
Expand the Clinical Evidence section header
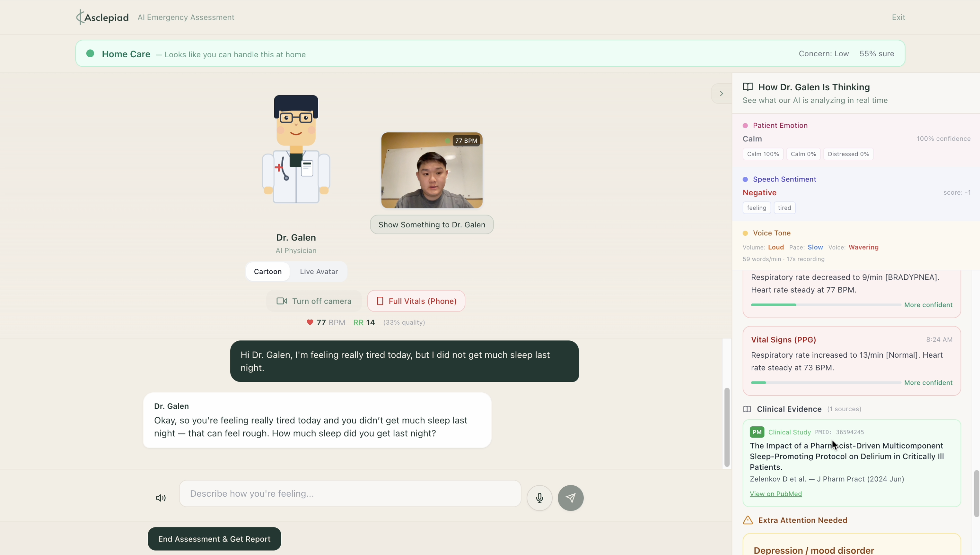(789, 409)
